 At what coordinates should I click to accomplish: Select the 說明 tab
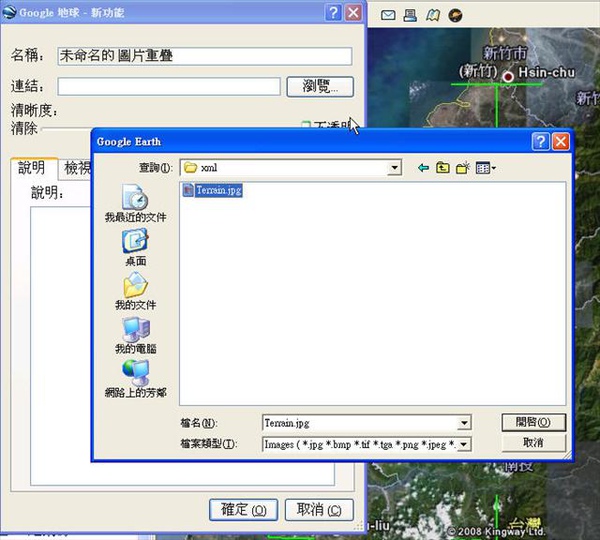point(34,168)
